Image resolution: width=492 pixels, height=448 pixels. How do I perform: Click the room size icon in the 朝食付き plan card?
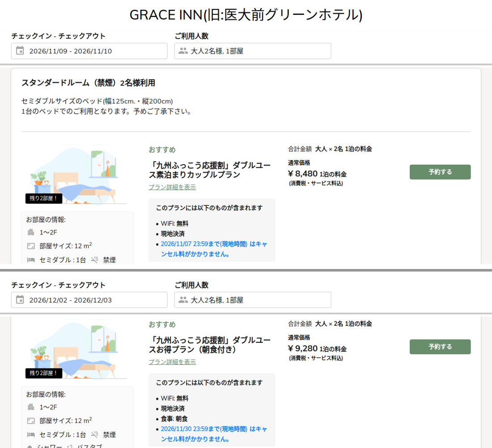31,421
